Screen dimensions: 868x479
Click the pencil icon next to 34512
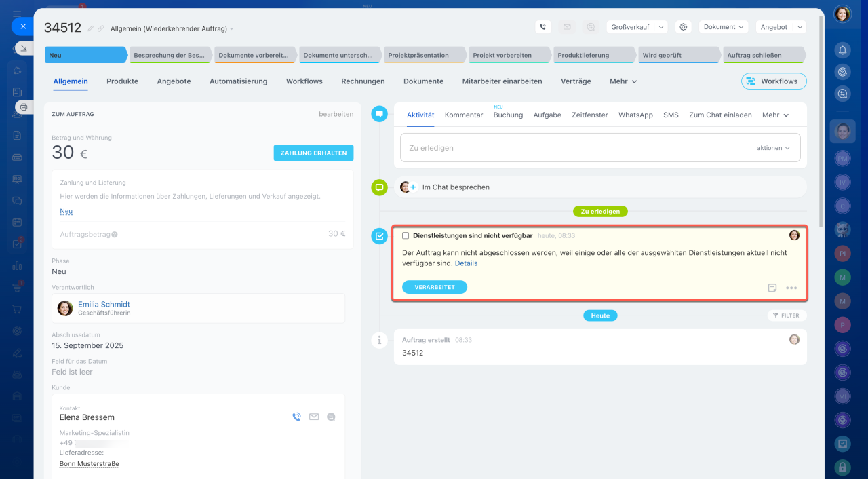point(91,28)
